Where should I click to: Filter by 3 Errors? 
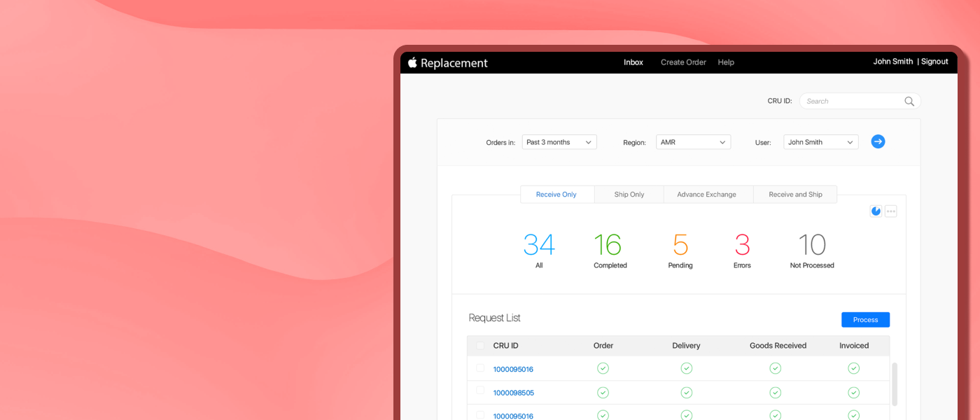tap(742, 251)
